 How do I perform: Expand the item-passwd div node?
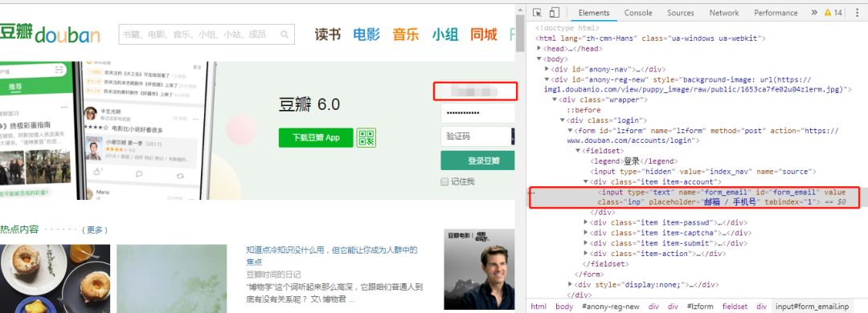coord(586,222)
